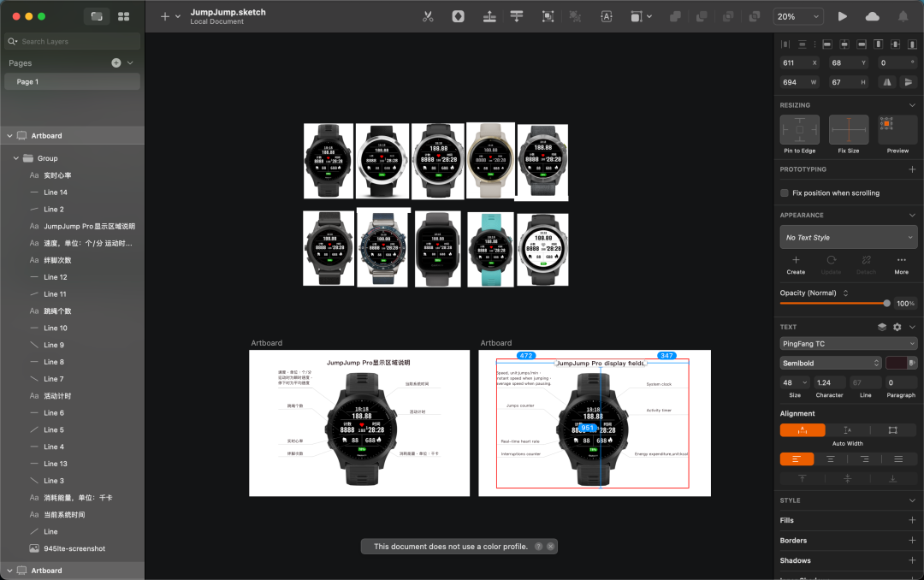Click the text settings gear icon
This screenshot has height=580, width=924.
click(897, 327)
